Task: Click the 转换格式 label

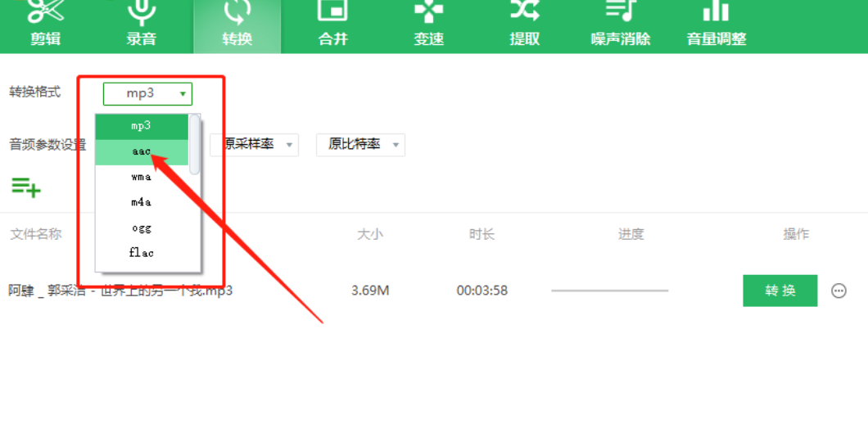Action: click(35, 92)
